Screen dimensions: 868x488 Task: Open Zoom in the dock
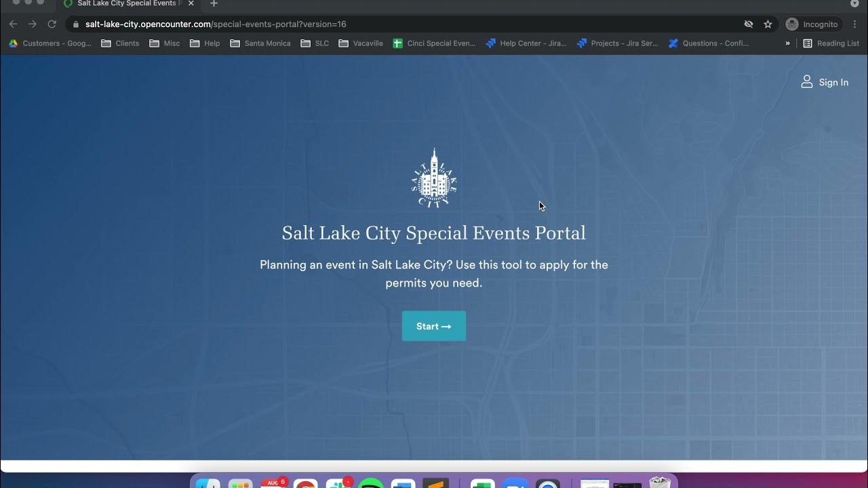[x=515, y=483]
